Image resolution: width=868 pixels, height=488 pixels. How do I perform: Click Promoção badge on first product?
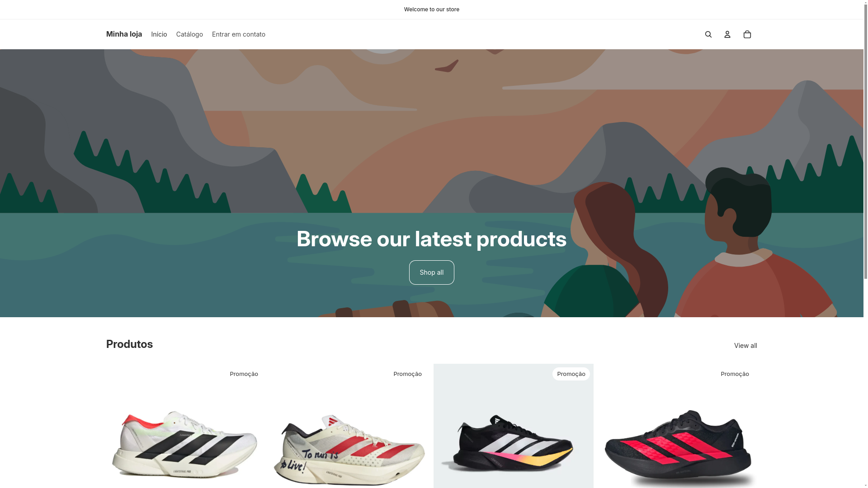[244, 374]
